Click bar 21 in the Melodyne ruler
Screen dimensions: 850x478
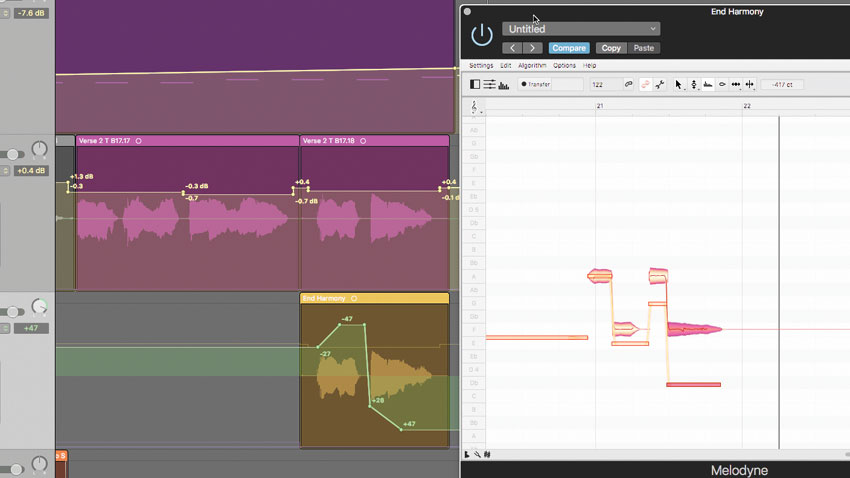click(600, 106)
